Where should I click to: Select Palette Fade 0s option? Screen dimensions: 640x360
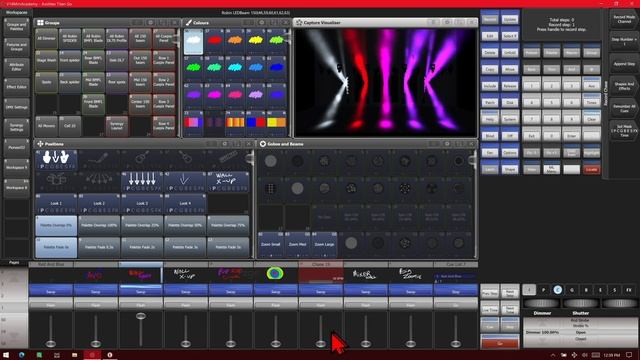point(56,247)
